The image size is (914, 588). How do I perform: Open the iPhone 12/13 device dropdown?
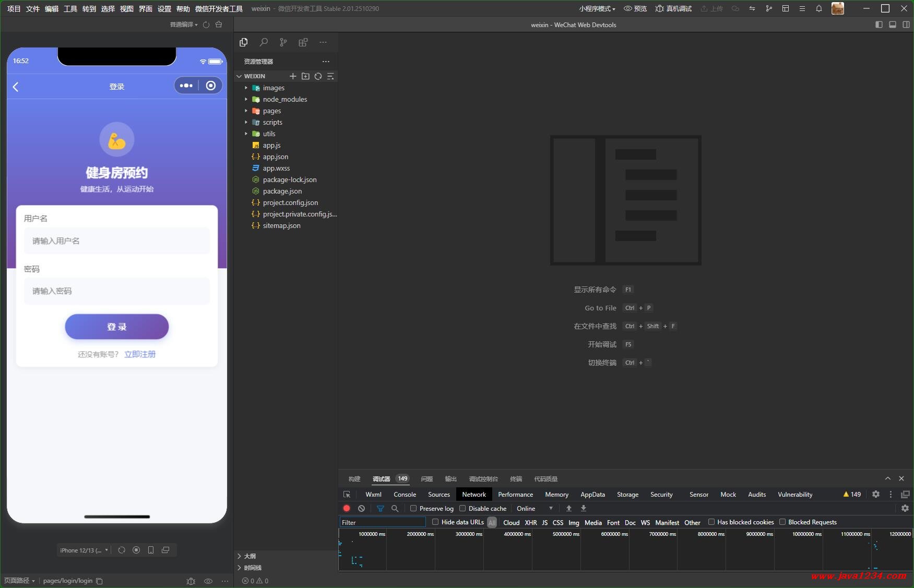coord(84,550)
